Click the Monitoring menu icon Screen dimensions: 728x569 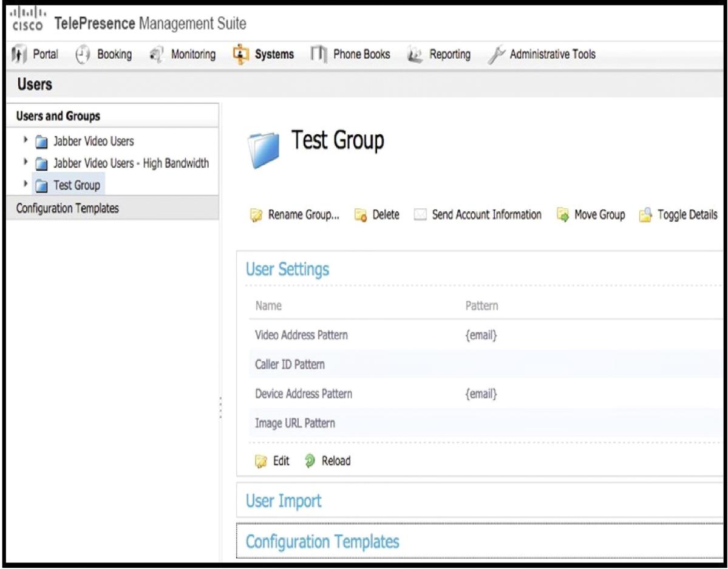click(x=156, y=54)
